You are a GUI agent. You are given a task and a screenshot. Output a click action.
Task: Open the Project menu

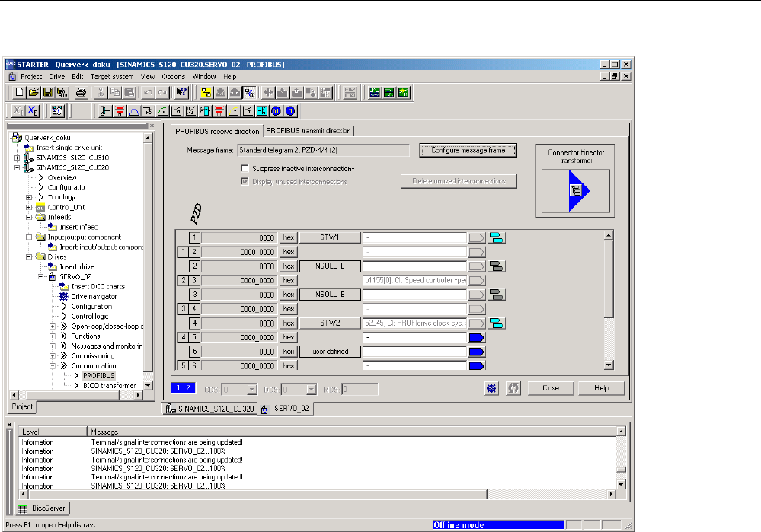[x=31, y=77]
